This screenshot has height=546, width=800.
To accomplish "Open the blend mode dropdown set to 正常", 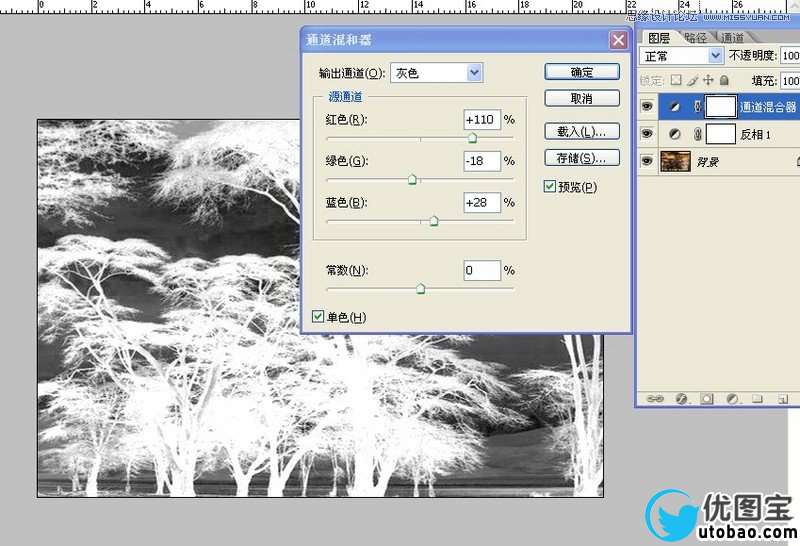I will pos(681,55).
